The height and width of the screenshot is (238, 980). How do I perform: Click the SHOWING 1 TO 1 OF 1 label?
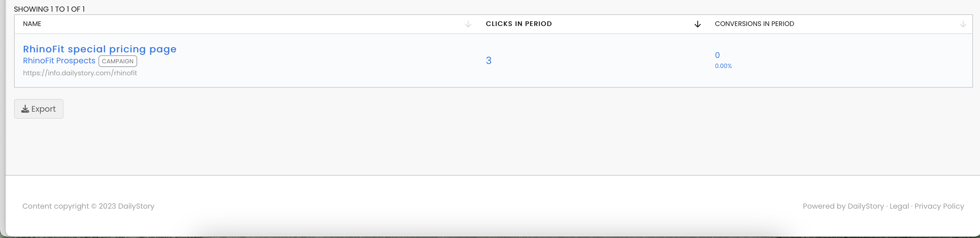(x=49, y=9)
